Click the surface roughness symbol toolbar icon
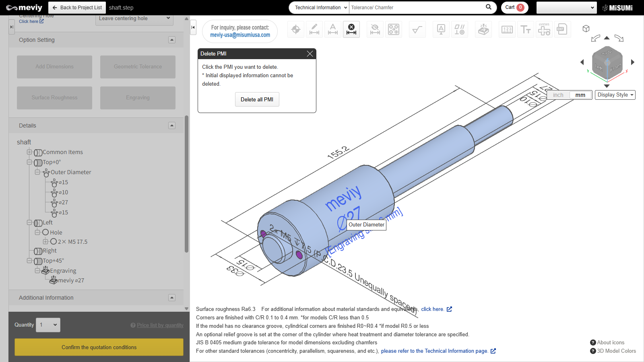The image size is (644, 362). coord(417,29)
